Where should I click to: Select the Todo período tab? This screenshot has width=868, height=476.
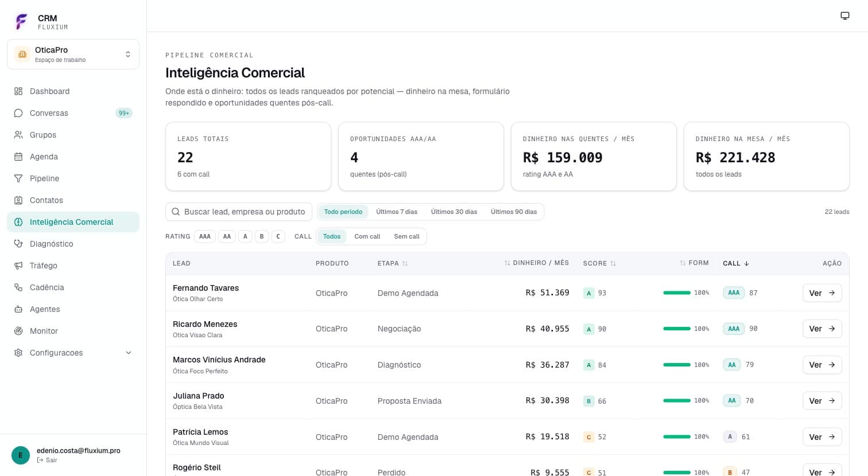coord(343,212)
